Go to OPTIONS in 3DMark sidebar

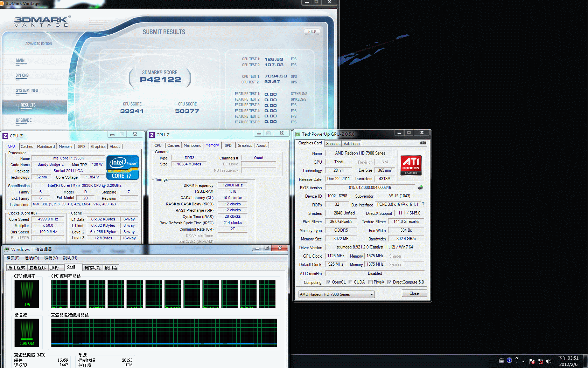[x=22, y=76]
